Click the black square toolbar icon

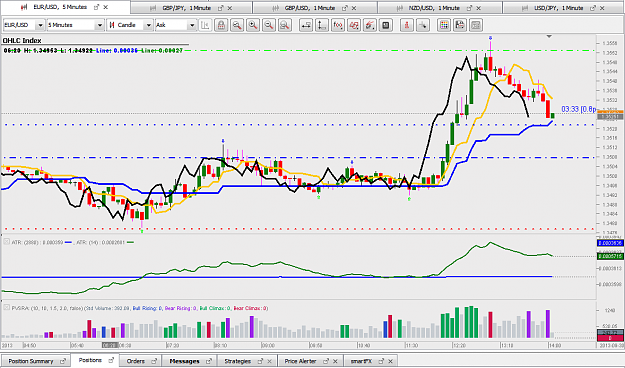coord(385,25)
